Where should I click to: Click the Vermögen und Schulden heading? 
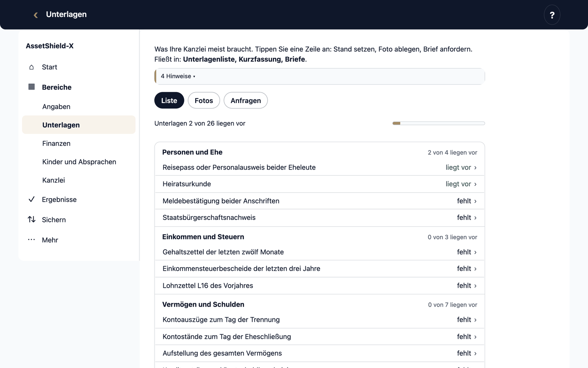tap(203, 304)
